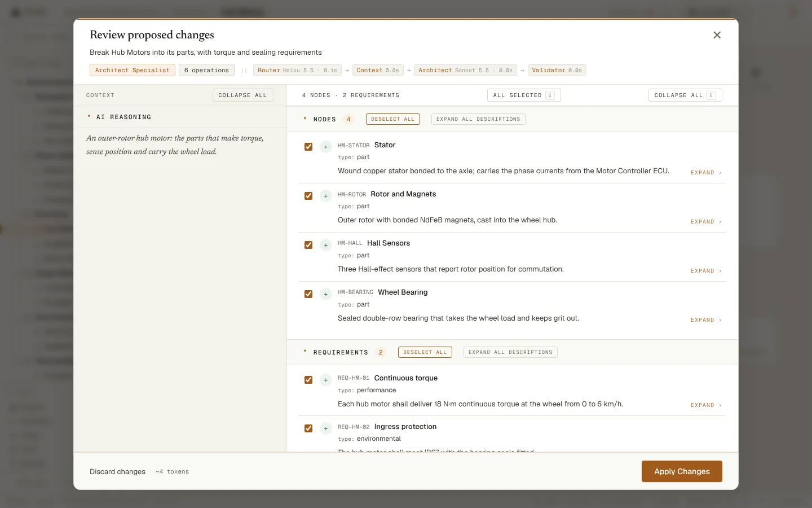Click Discard changes
This screenshot has width=812, height=508.
click(x=117, y=472)
